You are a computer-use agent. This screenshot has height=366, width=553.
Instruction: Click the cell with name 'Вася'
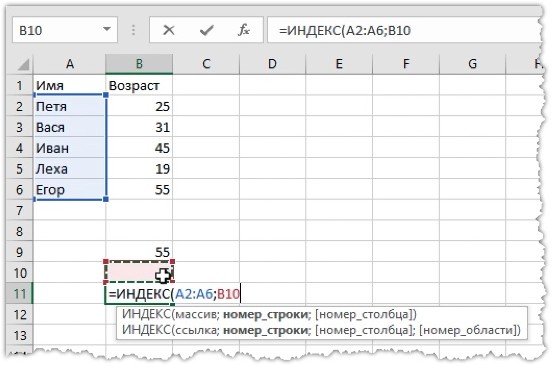tap(69, 127)
